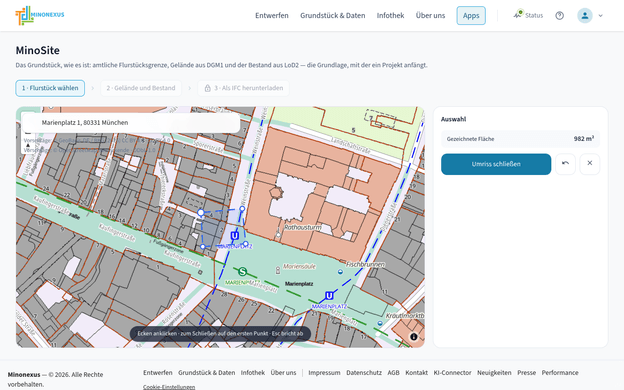Open footer link Infothek
The height and width of the screenshot is (390, 624).
pos(253,372)
